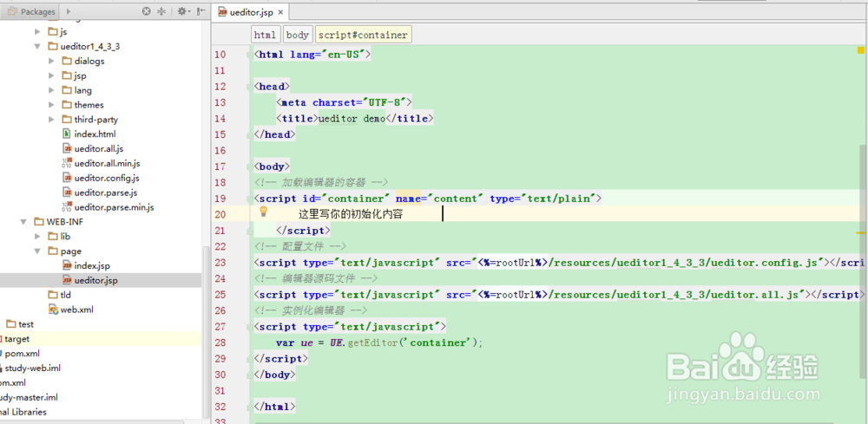This screenshot has width=868, height=424.
Task: Click the script#container breadcrumb
Action: tap(363, 35)
